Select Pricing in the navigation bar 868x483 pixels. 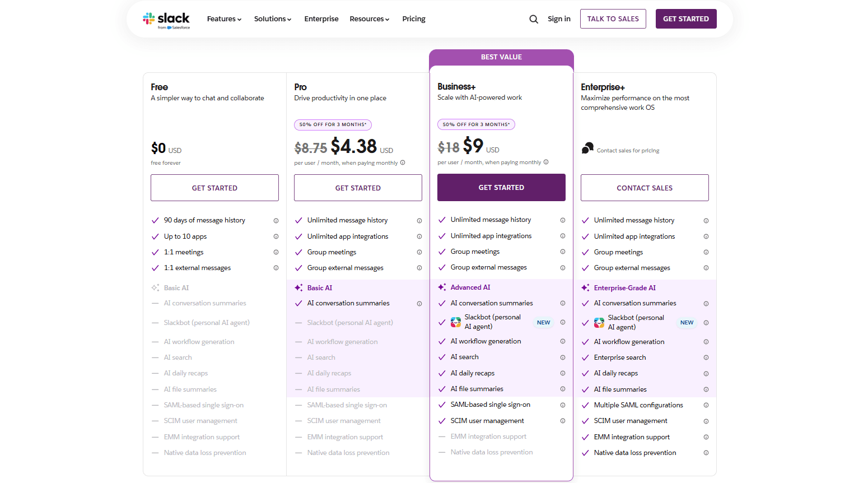413,18
